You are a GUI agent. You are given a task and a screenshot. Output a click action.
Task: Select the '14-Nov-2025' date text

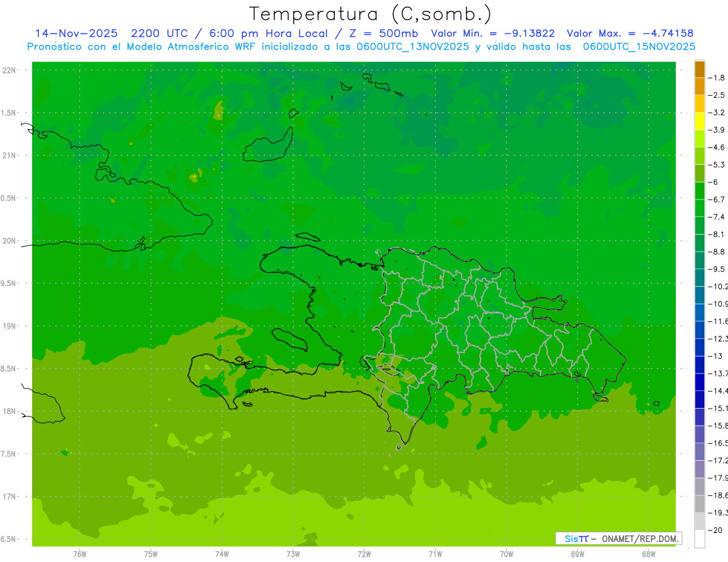pyautogui.click(x=76, y=33)
